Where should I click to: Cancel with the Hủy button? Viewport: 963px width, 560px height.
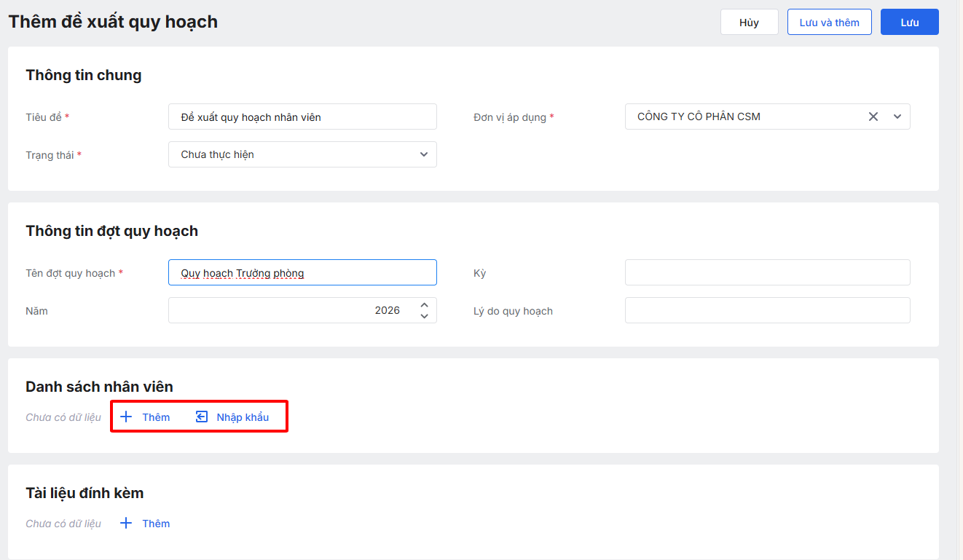pyautogui.click(x=749, y=23)
